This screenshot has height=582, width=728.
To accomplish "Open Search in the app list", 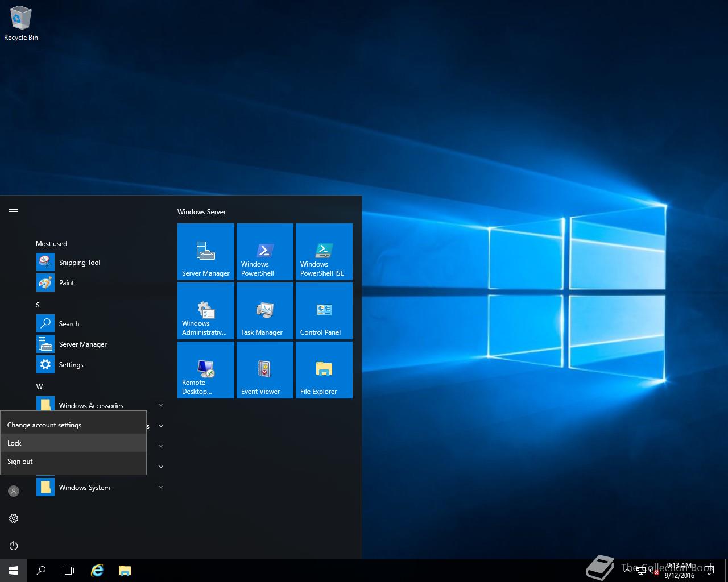I will [100, 323].
